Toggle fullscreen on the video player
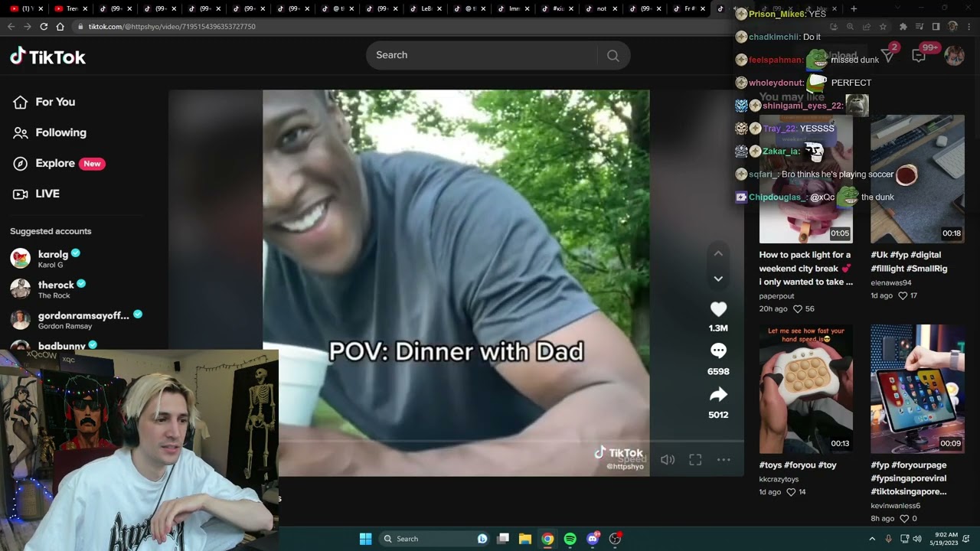 click(695, 460)
